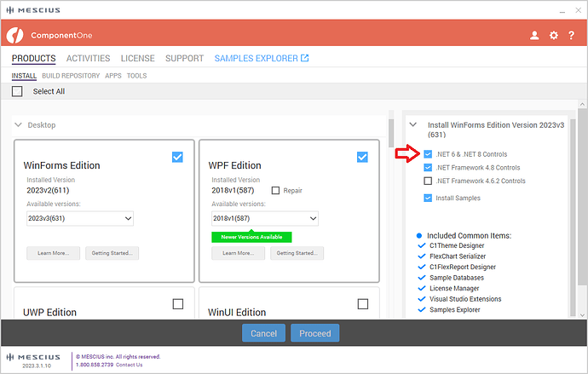The width and height of the screenshot is (588, 374).
Task: Switch to the LICENSE tab
Action: tap(137, 59)
